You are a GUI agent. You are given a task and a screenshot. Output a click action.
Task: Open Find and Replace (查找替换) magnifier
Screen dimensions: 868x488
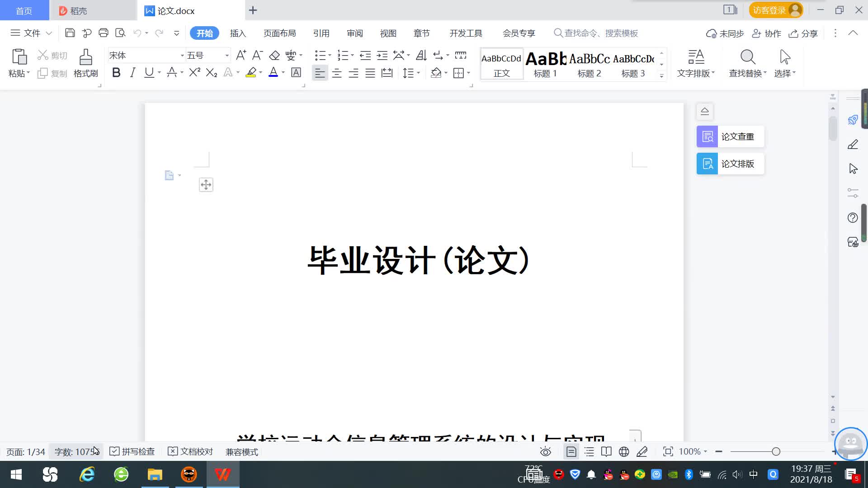click(748, 57)
